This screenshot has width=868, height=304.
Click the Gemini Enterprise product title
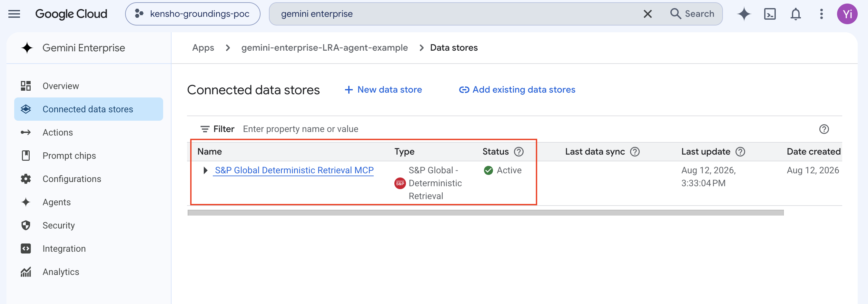(x=84, y=48)
